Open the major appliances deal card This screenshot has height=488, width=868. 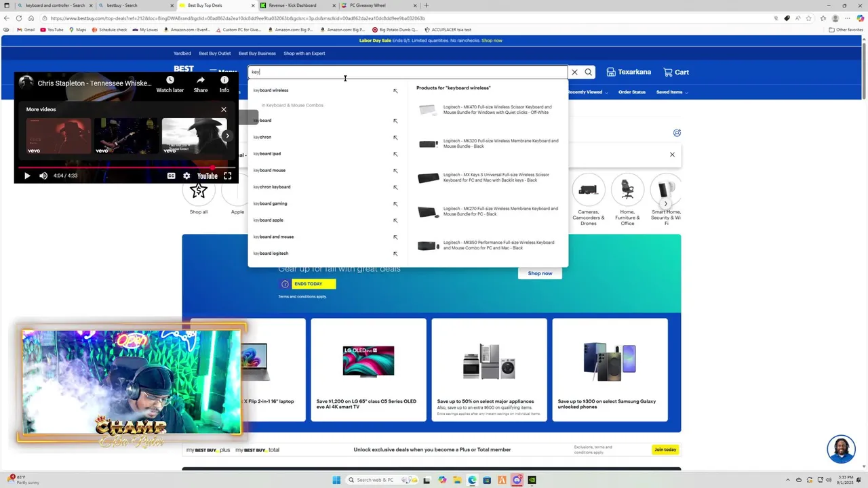(489, 370)
